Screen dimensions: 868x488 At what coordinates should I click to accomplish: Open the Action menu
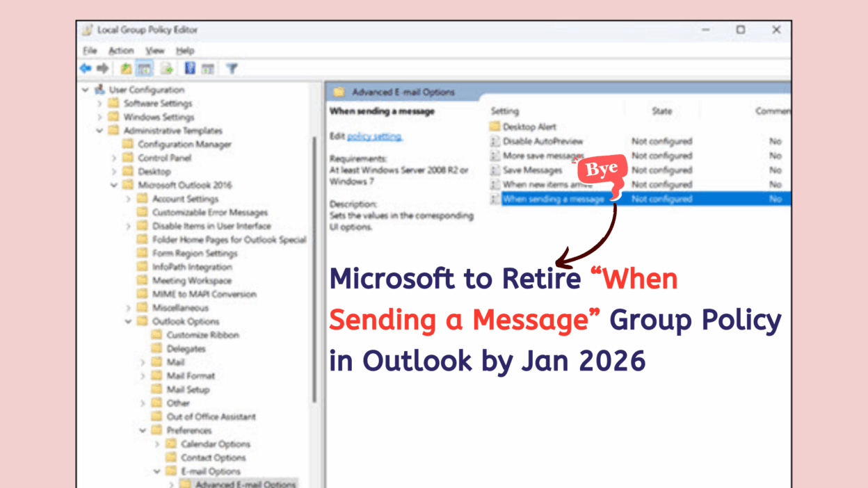[x=121, y=51]
